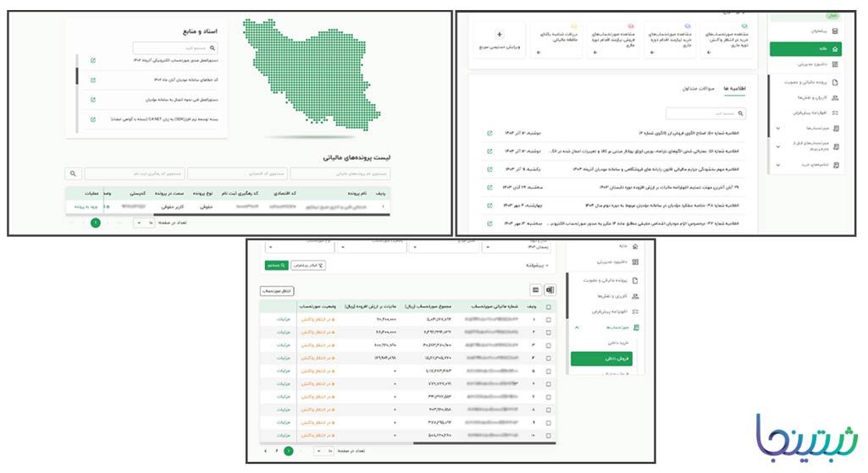
Task: Tick the checkbox for invoice row ۵
Action: 549,371
